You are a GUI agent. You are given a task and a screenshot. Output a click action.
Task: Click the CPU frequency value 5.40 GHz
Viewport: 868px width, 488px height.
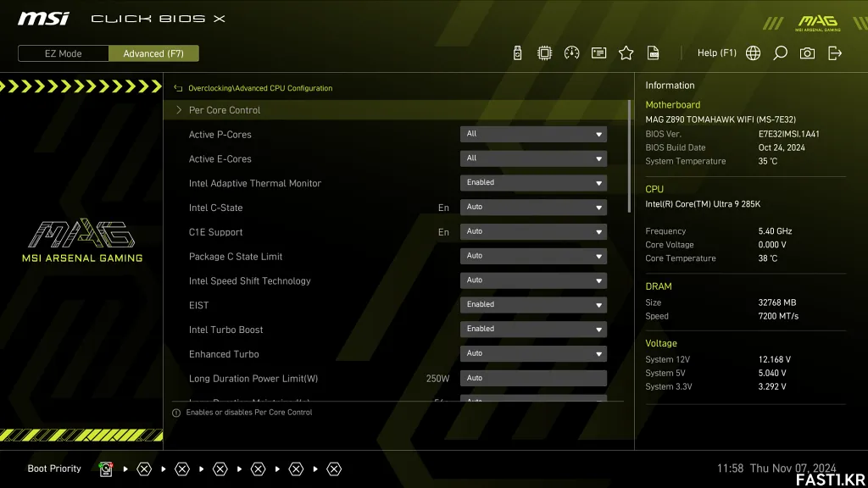point(775,231)
